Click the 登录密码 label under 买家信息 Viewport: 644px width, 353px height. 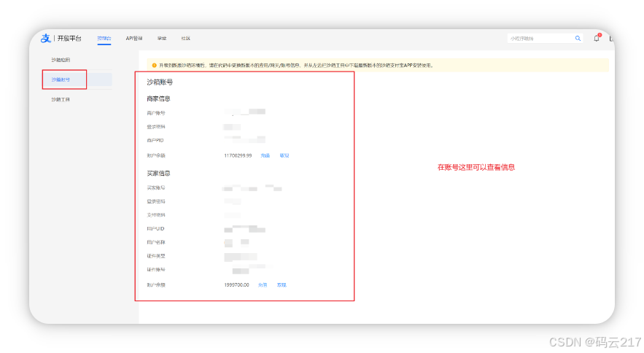(x=156, y=201)
